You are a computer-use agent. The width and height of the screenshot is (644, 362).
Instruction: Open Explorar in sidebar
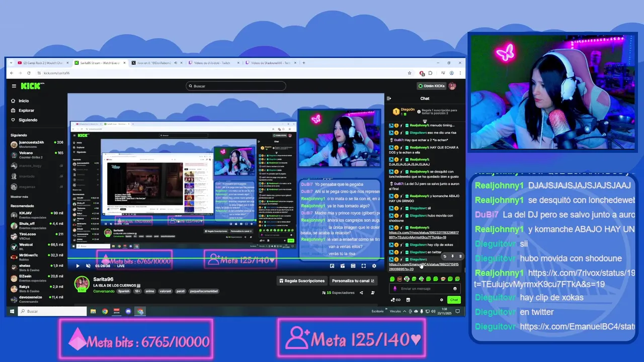click(23, 110)
